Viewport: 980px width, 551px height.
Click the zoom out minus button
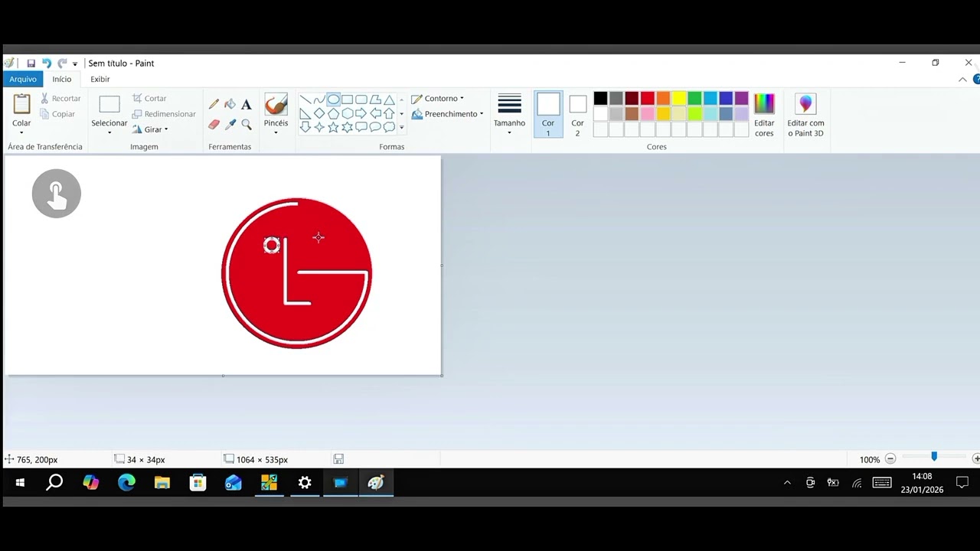(x=890, y=459)
